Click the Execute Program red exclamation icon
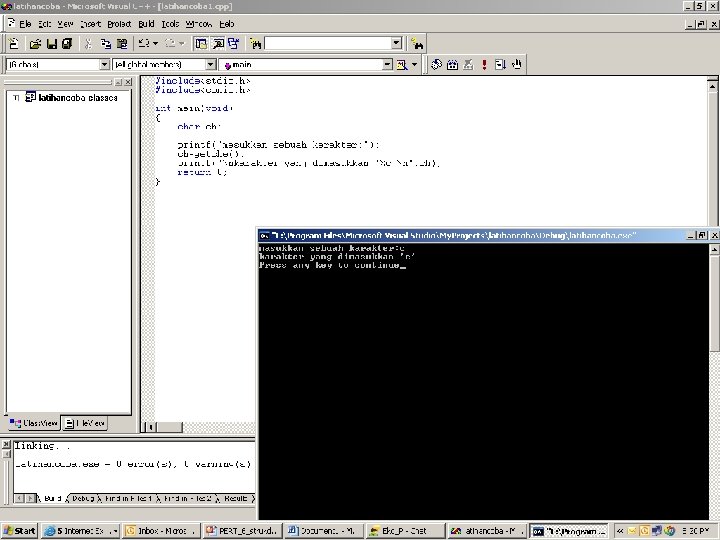Screen dimensions: 720x540 click(x=484, y=64)
